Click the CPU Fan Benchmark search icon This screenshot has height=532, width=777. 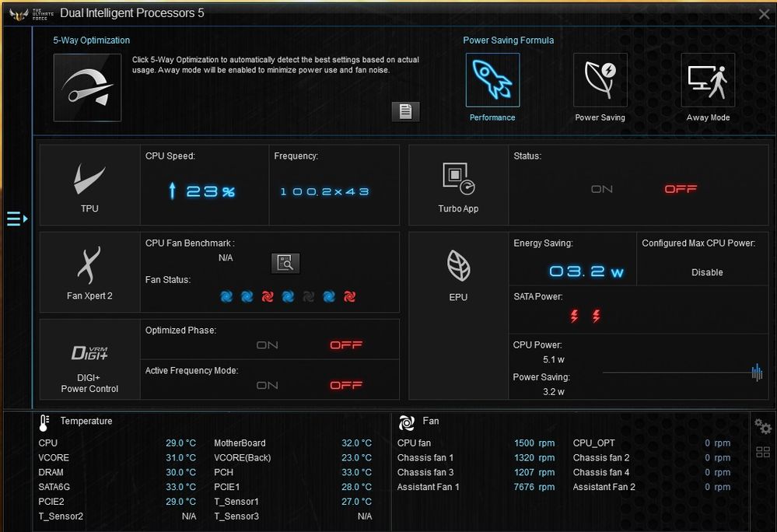click(285, 263)
